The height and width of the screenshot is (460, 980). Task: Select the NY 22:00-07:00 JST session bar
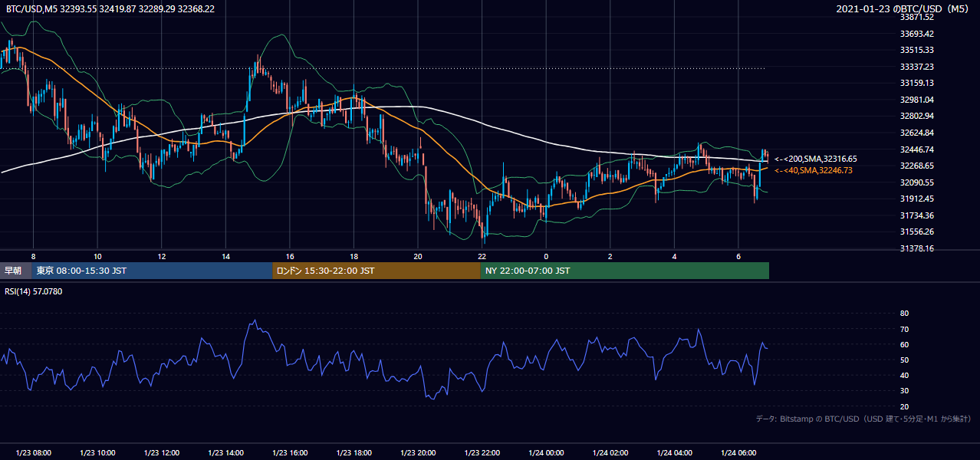[x=625, y=271]
